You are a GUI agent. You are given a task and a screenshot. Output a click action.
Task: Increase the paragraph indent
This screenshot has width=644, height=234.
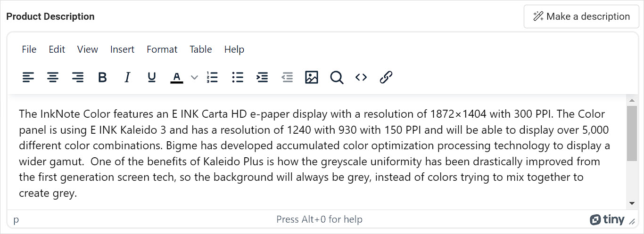(262, 77)
